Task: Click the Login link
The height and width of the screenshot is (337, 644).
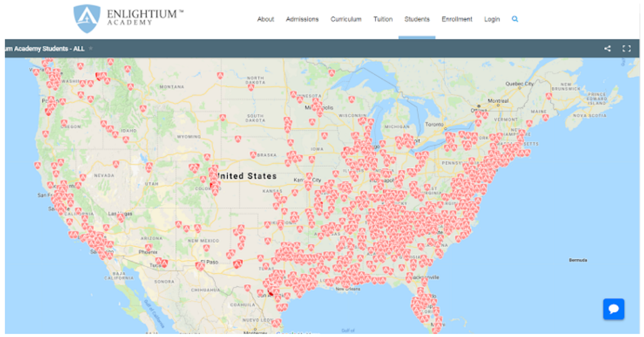Action: (x=491, y=19)
